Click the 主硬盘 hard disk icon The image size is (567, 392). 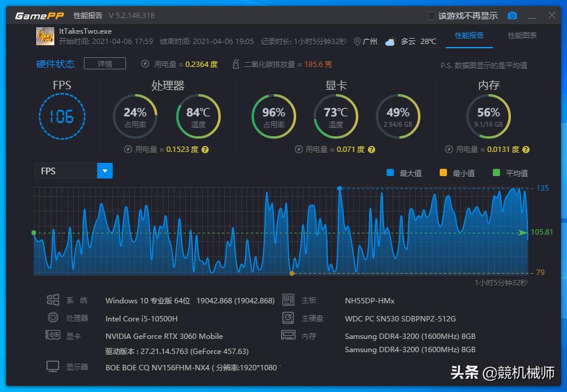pyautogui.click(x=288, y=318)
